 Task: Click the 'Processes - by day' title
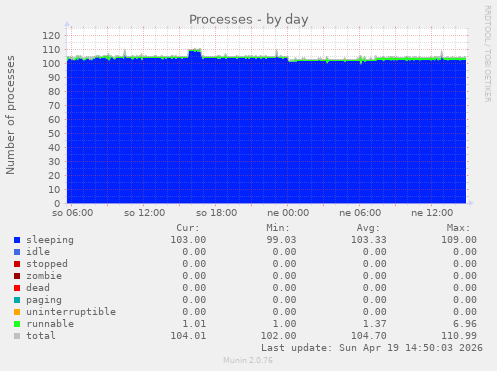click(x=249, y=20)
